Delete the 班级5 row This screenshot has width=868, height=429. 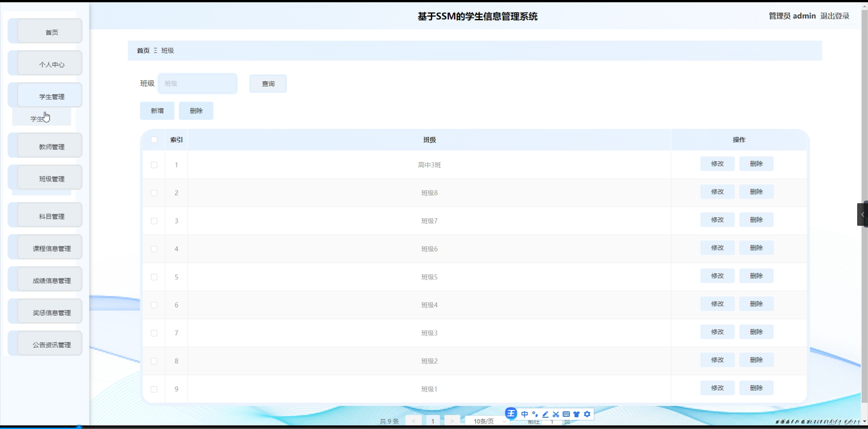pos(756,275)
